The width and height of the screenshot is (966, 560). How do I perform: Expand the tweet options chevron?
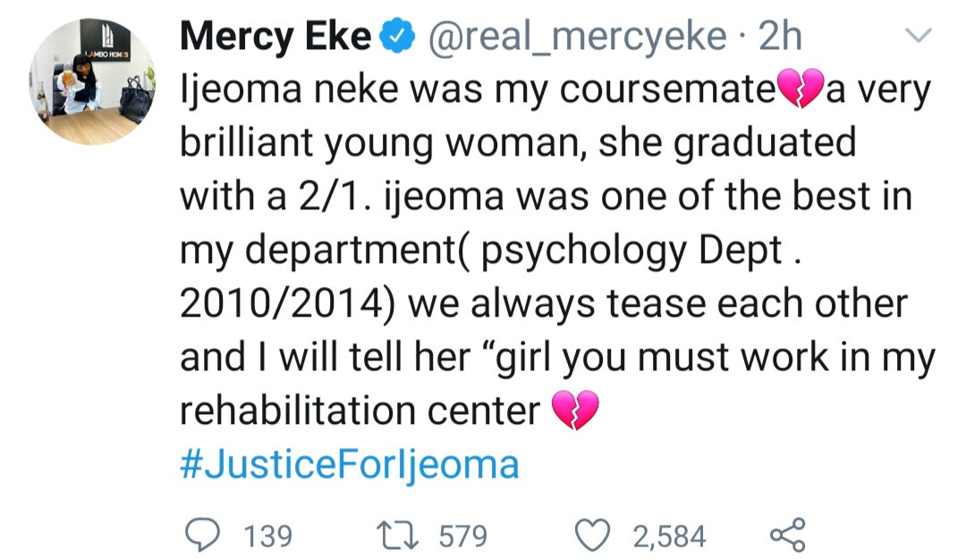[x=919, y=35]
